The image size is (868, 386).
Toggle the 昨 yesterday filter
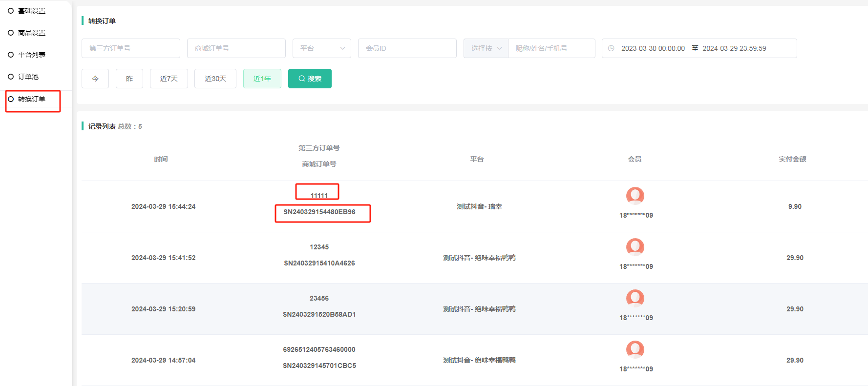click(x=129, y=79)
